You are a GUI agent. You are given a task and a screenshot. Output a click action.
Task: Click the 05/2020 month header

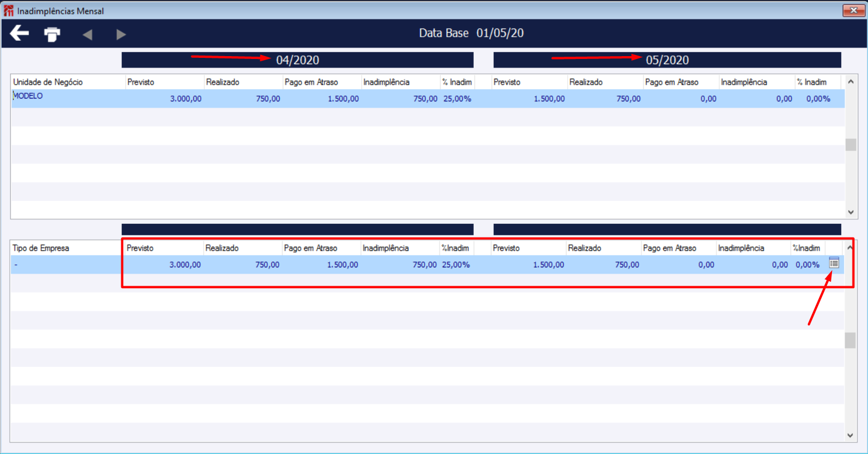667,60
